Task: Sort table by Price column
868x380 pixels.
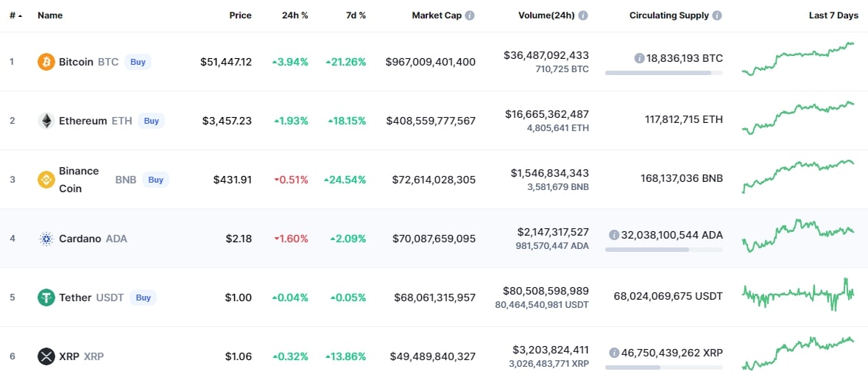Action: (x=240, y=15)
